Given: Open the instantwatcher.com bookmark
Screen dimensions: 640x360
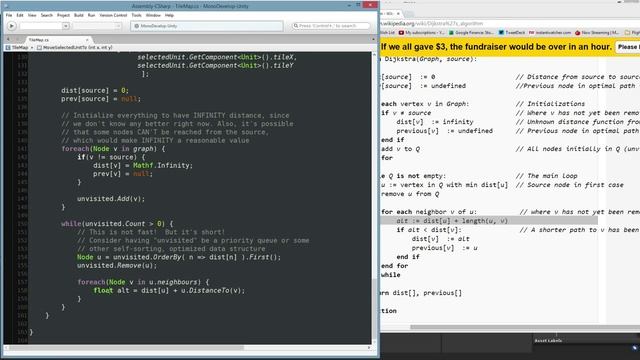Looking at the screenshot, I should pyautogui.click(x=550, y=33).
